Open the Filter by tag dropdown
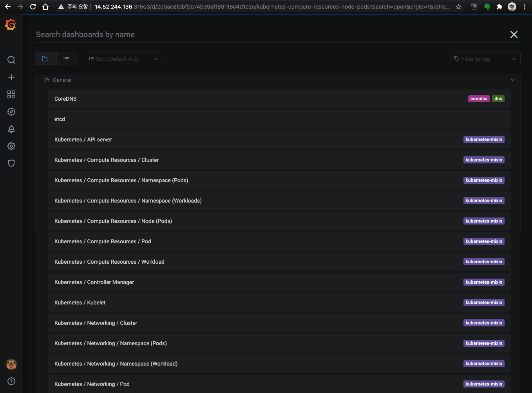Screen dimensions: 532x393 485,59
